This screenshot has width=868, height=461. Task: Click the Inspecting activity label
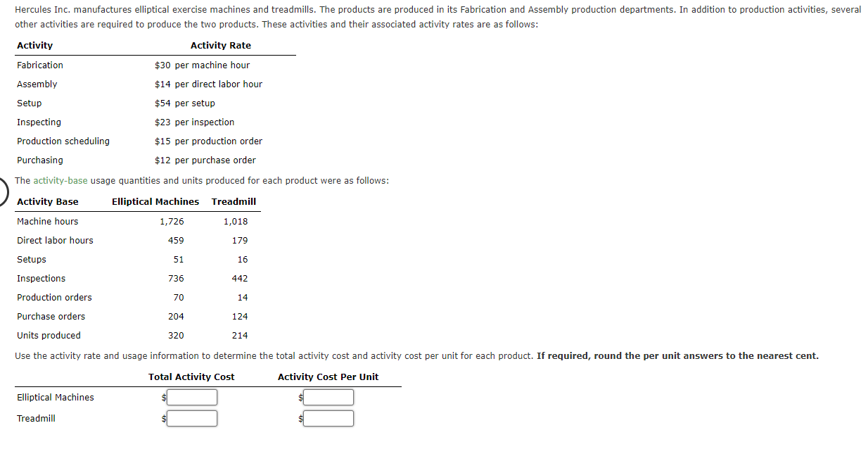pos(38,122)
